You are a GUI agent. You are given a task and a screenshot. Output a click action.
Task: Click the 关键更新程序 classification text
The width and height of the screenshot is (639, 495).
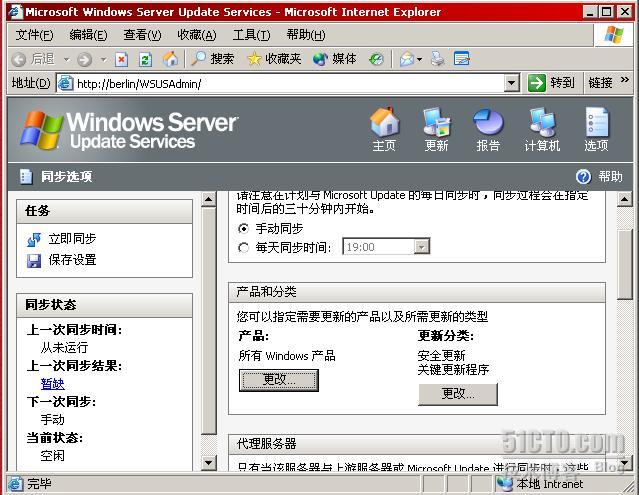pos(453,370)
